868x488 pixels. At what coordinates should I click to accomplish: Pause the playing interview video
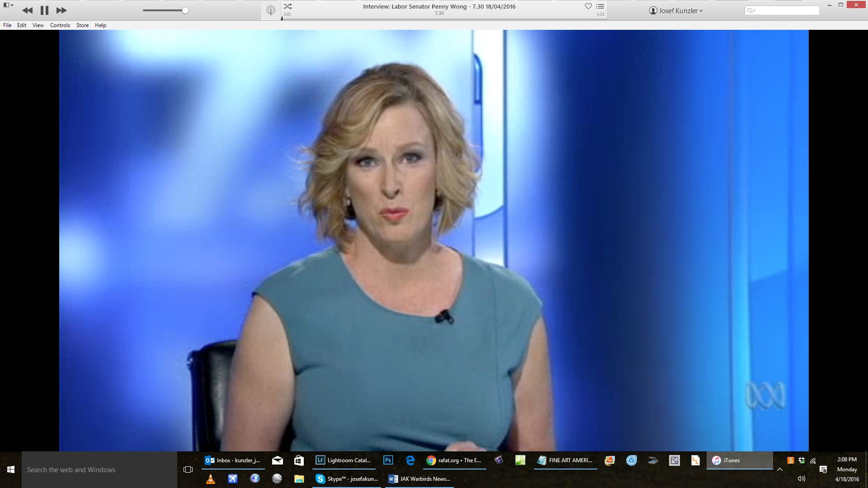point(44,10)
